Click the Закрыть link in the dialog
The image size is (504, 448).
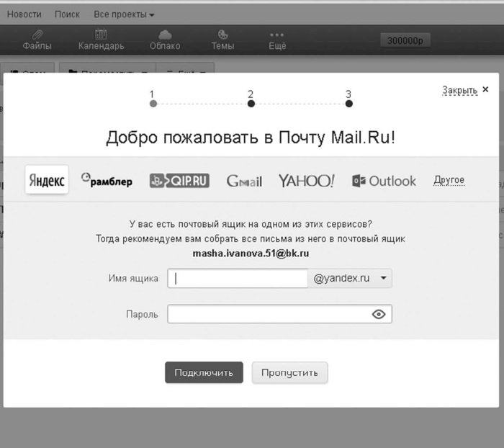pyautogui.click(x=459, y=90)
